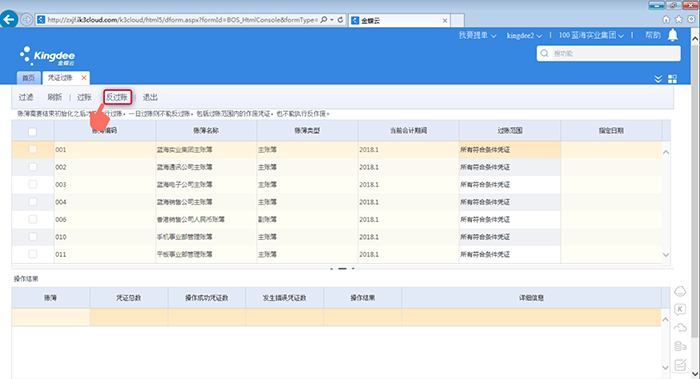The image size is (700, 379).
Task: Click the 详细信息 results column header
Action: [x=531, y=298]
